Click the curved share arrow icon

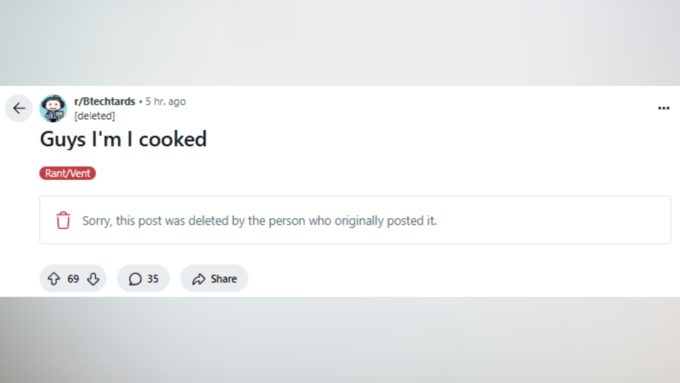click(x=199, y=279)
